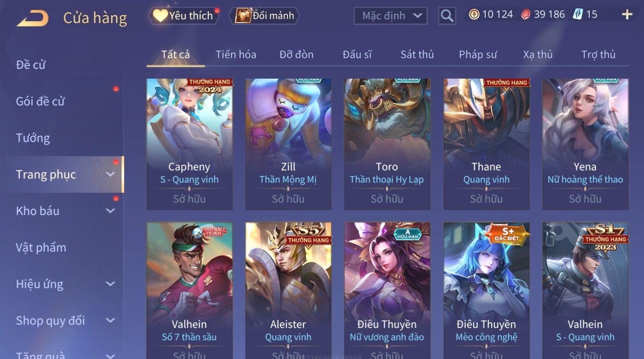Open Gói đề cử in sidebar
644x359 pixels.
(x=40, y=101)
